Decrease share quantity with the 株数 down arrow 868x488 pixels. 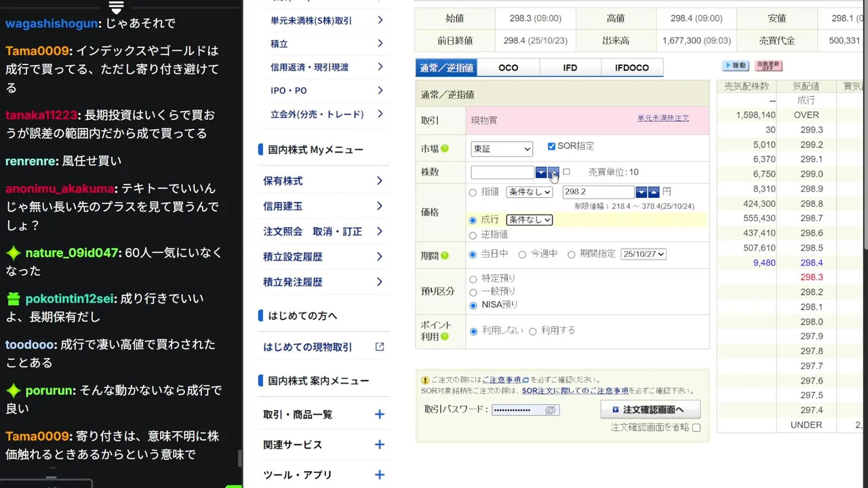pyautogui.click(x=540, y=172)
